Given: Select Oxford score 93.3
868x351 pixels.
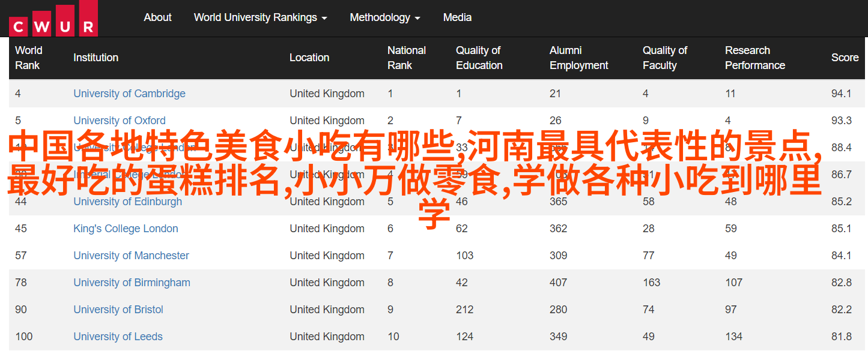Looking at the screenshot, I should [842, 121].
